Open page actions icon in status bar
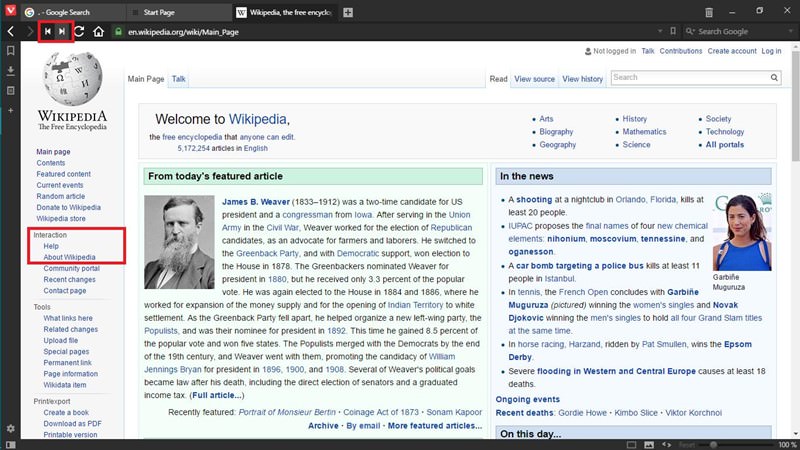The image size is (800, 450). pyautogui.click(x=667, y=445)
